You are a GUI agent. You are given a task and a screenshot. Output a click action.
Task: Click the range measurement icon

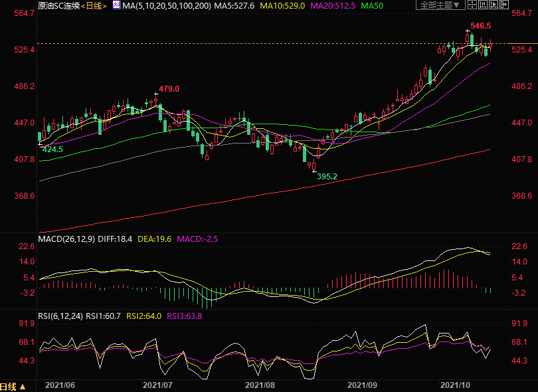pos(484,5)
